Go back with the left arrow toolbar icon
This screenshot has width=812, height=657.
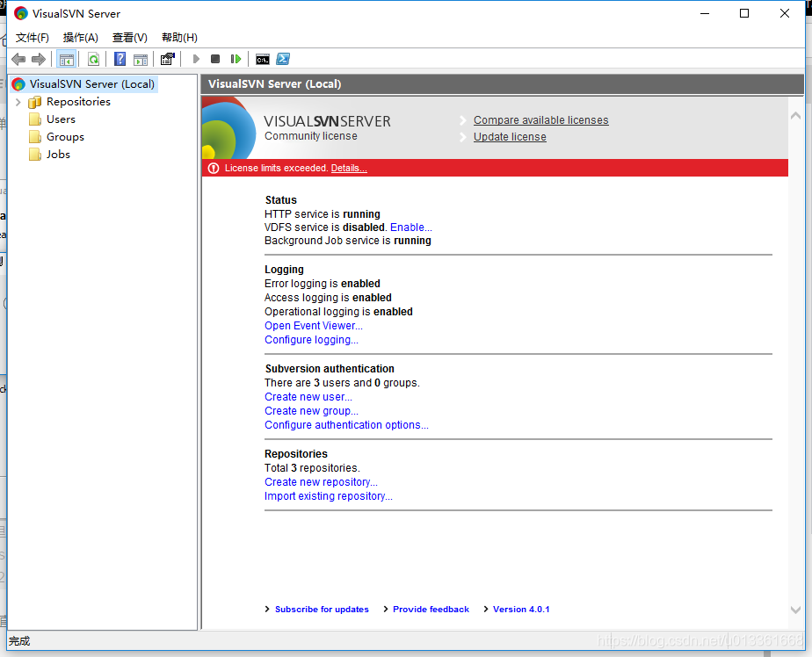pyautogui.click(x=18, y=60)
